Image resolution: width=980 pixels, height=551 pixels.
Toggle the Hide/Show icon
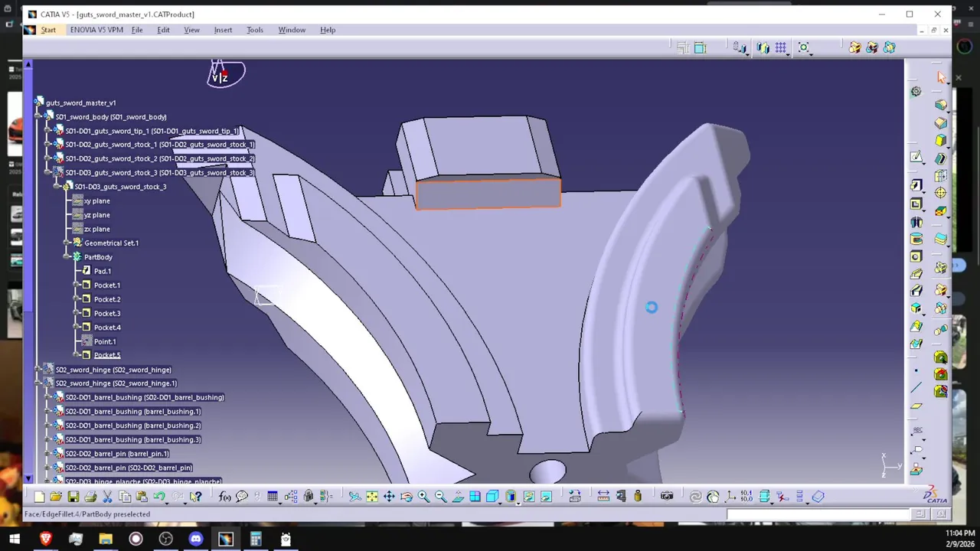529,497
